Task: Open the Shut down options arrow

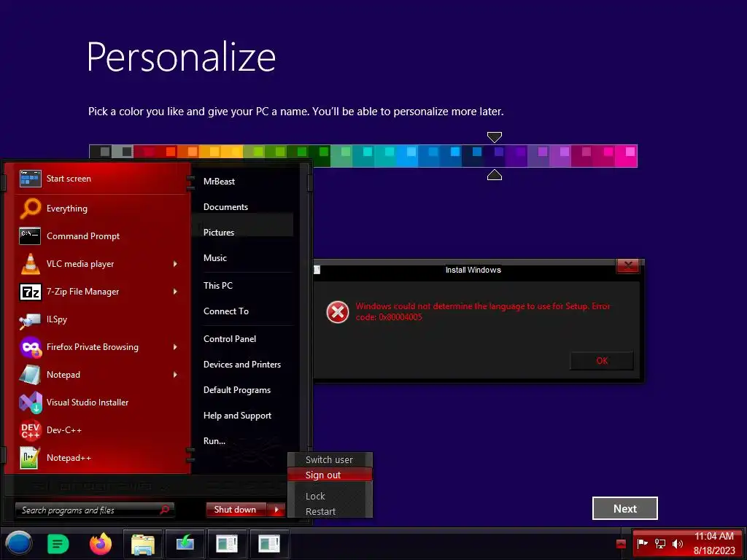Action: point(276,510)
